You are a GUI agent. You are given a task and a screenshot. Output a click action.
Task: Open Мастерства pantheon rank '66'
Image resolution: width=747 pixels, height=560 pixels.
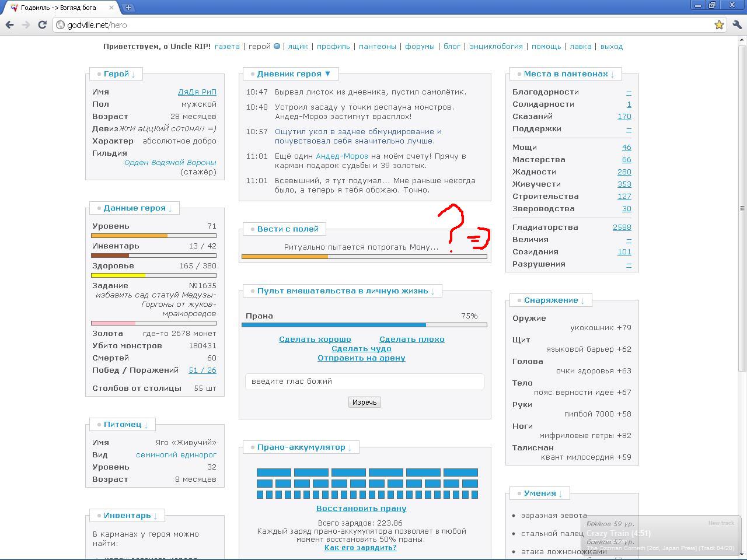[627, 160]
